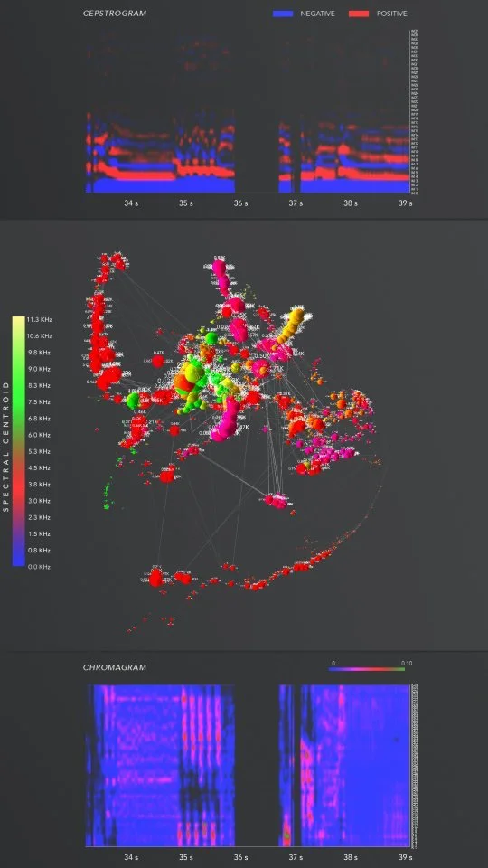The height and width of the screenshot is (868, 488).
Task: Click the 38 s tick on the chromagram axis
Action: point(351,857)
